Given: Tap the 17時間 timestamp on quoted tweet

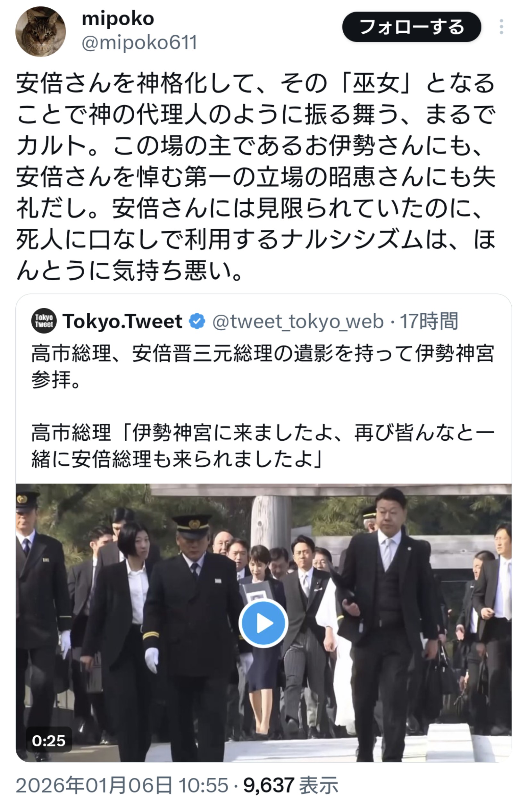Looking at the screenshot, I should pyautogui.click(x=429, y=321).
